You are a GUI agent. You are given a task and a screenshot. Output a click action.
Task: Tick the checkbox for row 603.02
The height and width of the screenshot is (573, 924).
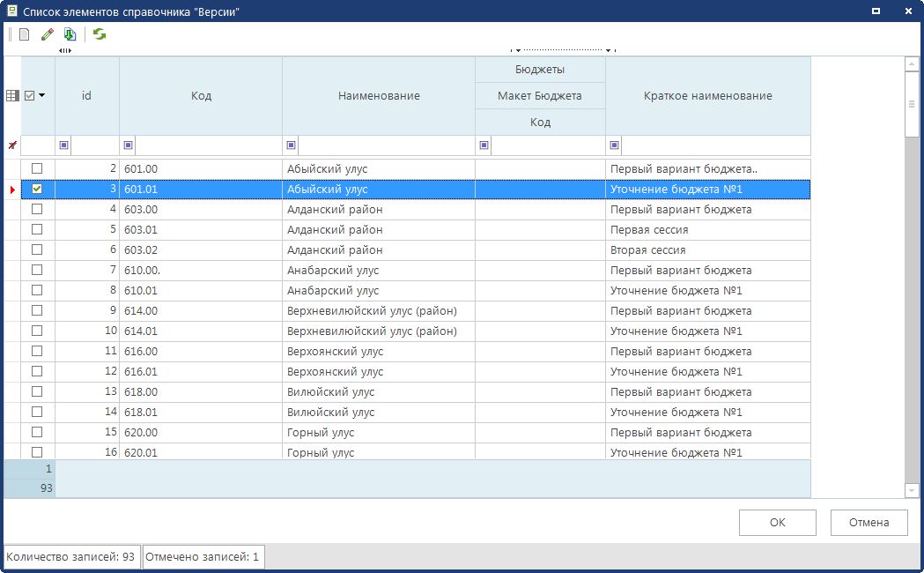(37, 249)
